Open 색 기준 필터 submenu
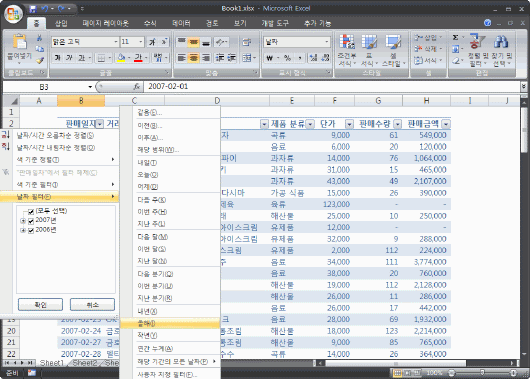Viewport: 530px width, 379px height. pyautogui.click(x=59, y=185)
